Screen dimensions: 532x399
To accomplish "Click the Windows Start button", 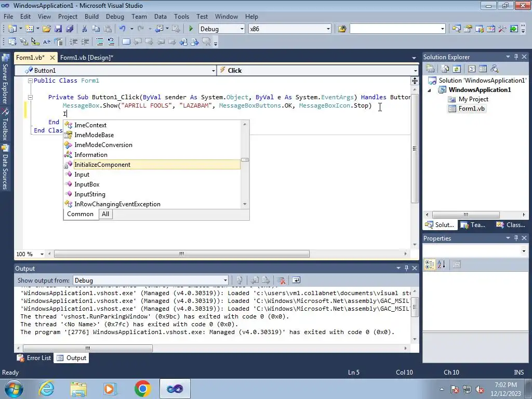I will tap(13, 389).
